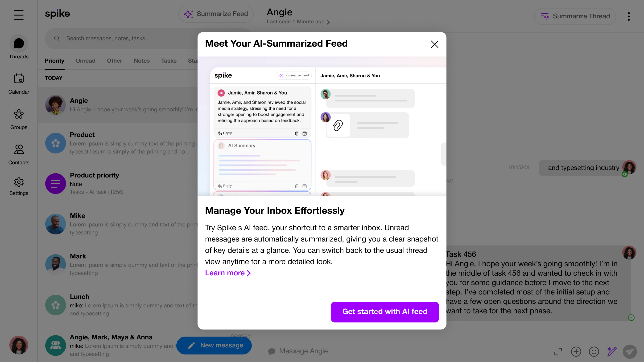Expand the message composer
644x362 pixels.
[x=558, y=351]
